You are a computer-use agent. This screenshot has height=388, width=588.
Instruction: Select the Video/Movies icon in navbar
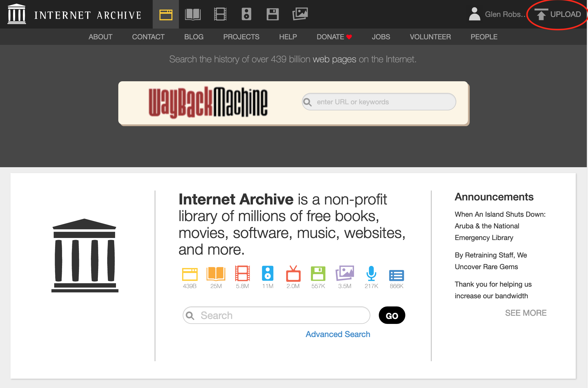pos(219,14)
